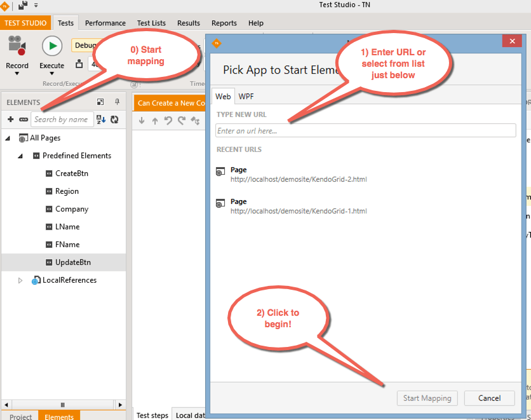This screenshot has width=531, height=420.
Task: Click the A-Z sort icon in Elements
Action: click(x=101, y=119)
